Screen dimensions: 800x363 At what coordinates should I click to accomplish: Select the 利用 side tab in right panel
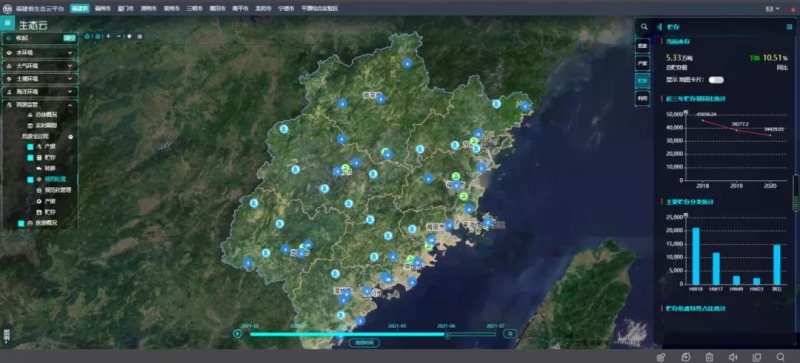642,98
